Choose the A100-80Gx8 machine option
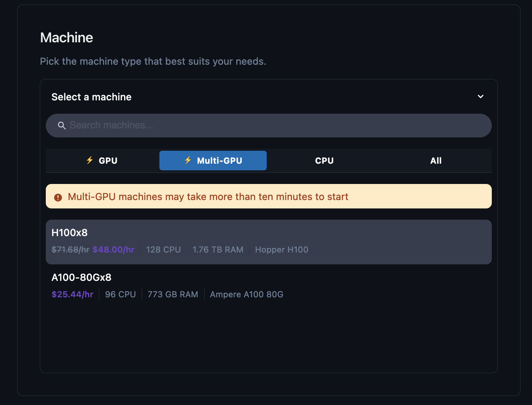Image resolution: width=532 pixels, height=405 pixels. tap(268, 286)
